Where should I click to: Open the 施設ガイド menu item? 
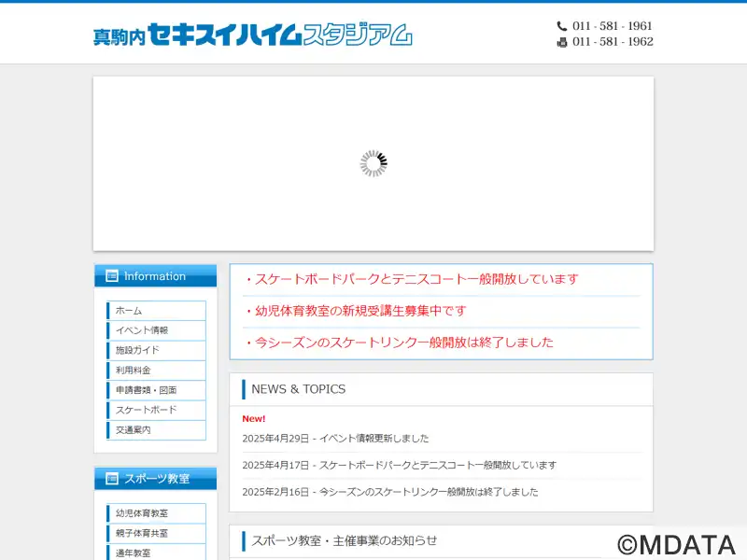156,351
